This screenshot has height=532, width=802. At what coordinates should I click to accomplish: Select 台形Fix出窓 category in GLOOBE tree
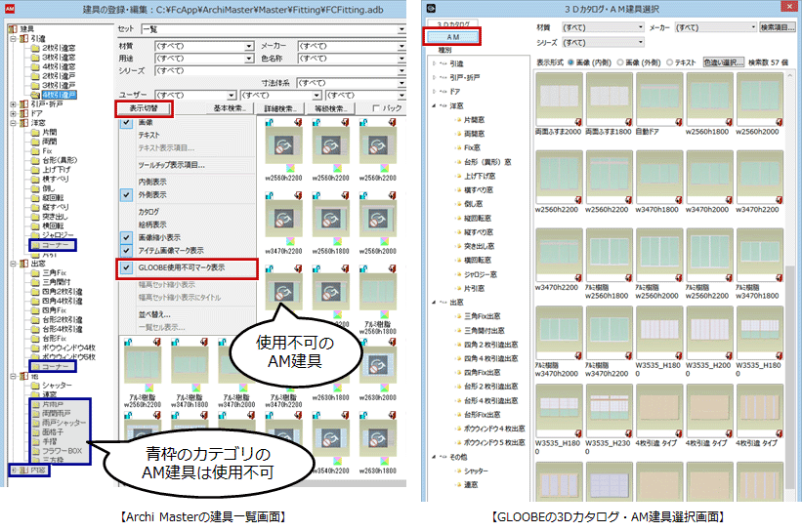(483, 415)
